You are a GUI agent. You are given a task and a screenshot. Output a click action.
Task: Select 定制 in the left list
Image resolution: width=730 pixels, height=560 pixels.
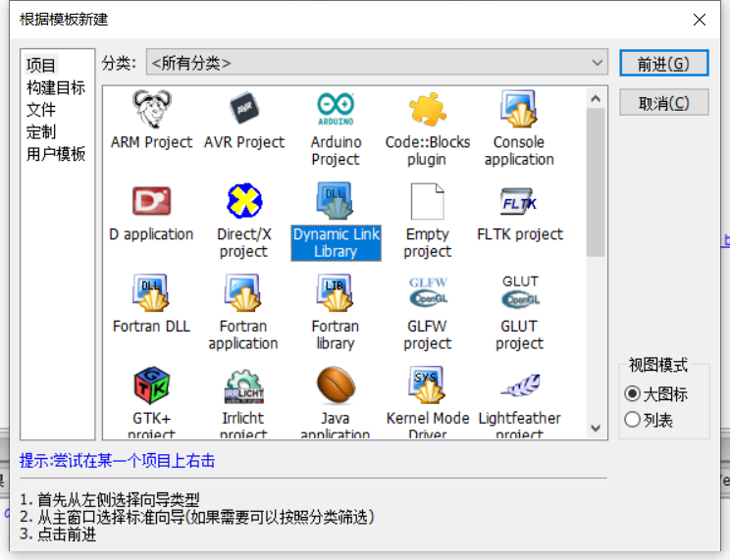(41, 131)
